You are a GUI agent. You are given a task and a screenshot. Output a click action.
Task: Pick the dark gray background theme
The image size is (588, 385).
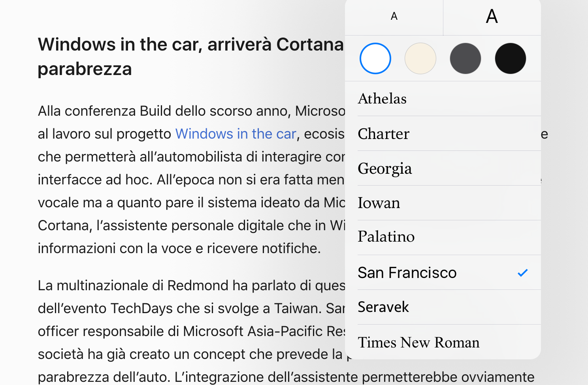click(x=465, y=58)
